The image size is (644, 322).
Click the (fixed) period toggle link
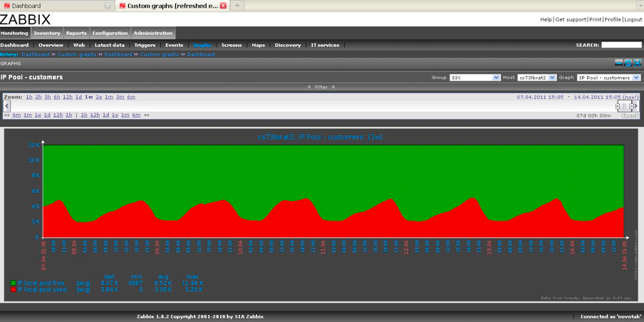click(630, 115)
